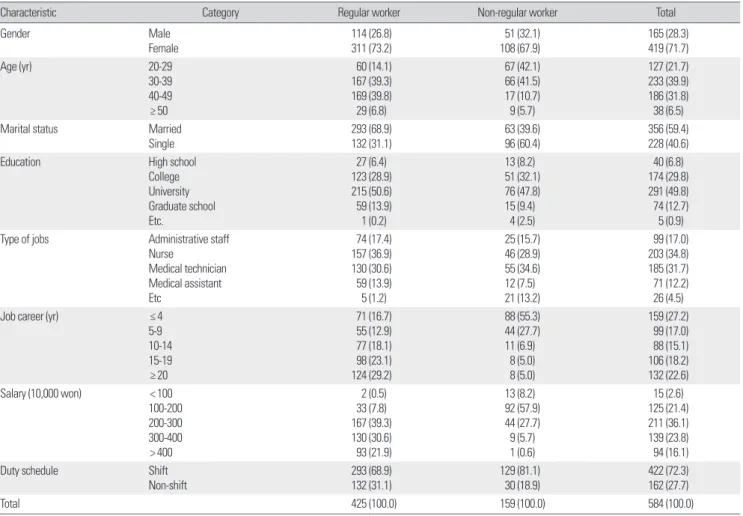Click the '114 (26.8)' regular worker value
The width and height of the screenshot is (743, 516).
(x=372, y=33)
